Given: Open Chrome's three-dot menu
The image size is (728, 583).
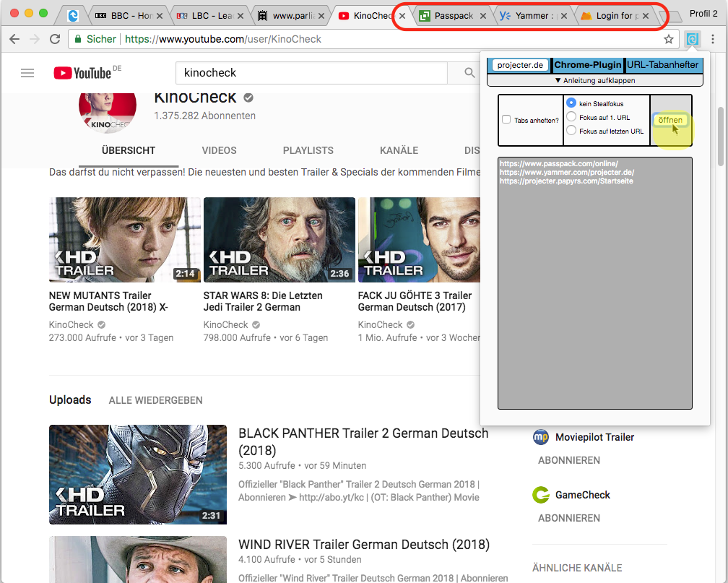Looking at the screenshot, I should pos(713,39).
